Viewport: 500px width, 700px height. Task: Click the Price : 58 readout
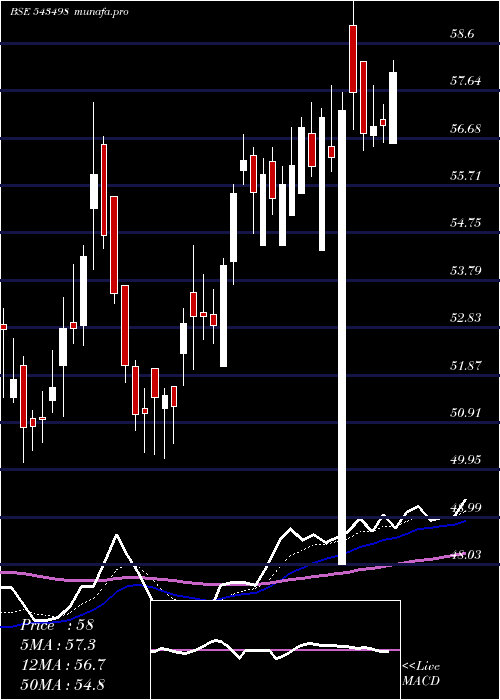pos(57,625)
